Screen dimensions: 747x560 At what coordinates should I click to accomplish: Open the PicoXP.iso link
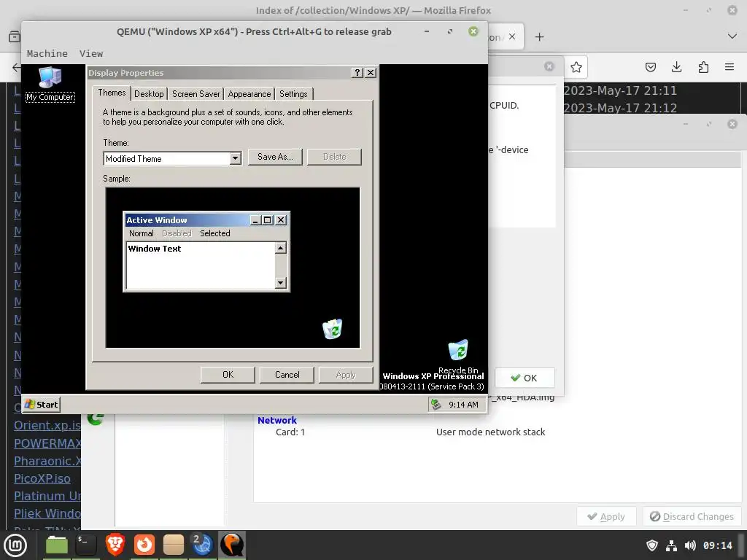pos(42,478)
